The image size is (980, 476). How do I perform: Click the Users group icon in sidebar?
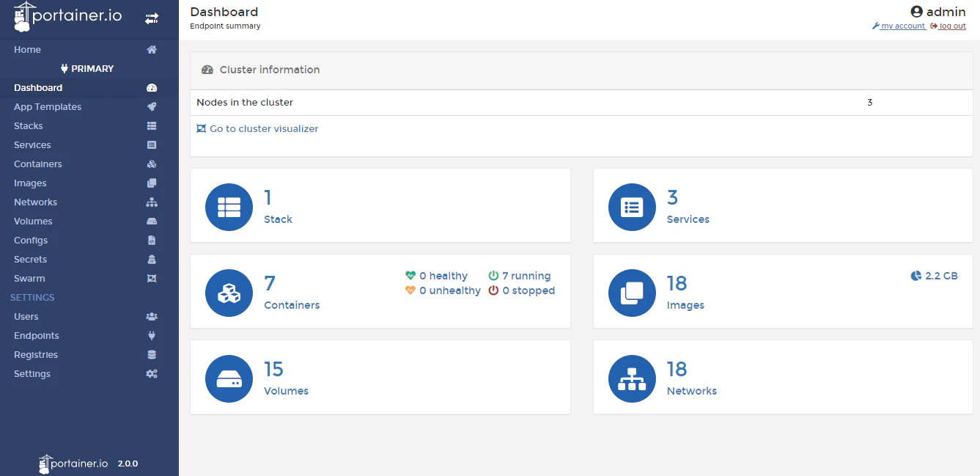coord(152,317)
